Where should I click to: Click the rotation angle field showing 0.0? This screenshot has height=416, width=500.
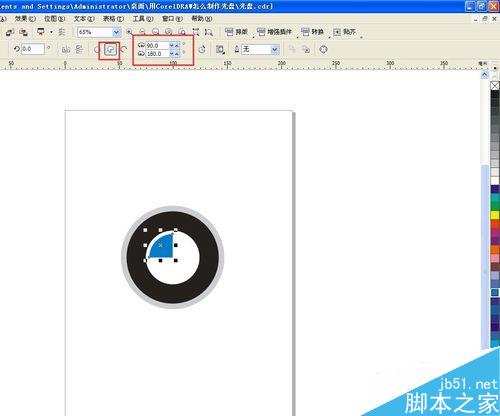33,49
